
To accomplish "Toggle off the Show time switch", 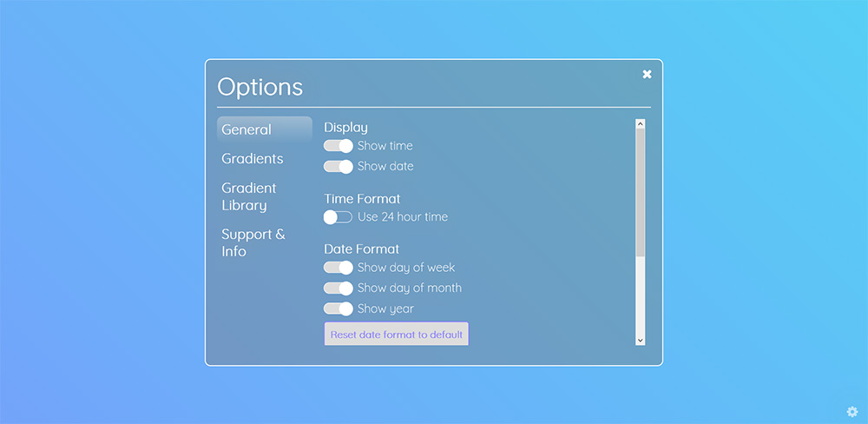I will tap(339, 146).
